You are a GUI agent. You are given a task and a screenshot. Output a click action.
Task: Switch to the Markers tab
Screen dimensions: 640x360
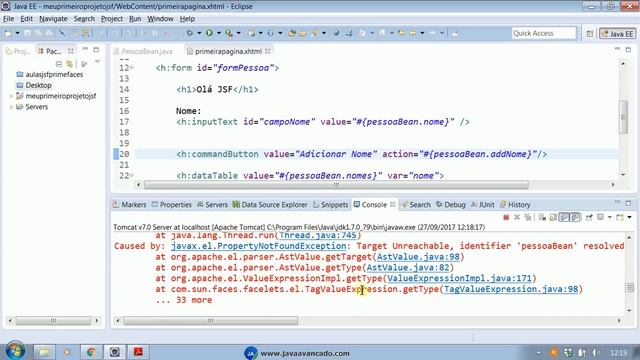(129, 204)
